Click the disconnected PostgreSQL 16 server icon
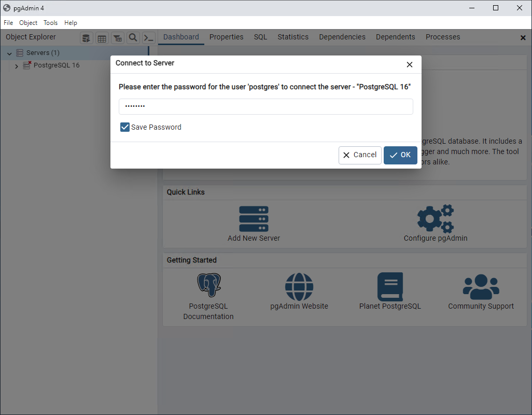Screen dimensions: 532x415 tap(27, 65)
